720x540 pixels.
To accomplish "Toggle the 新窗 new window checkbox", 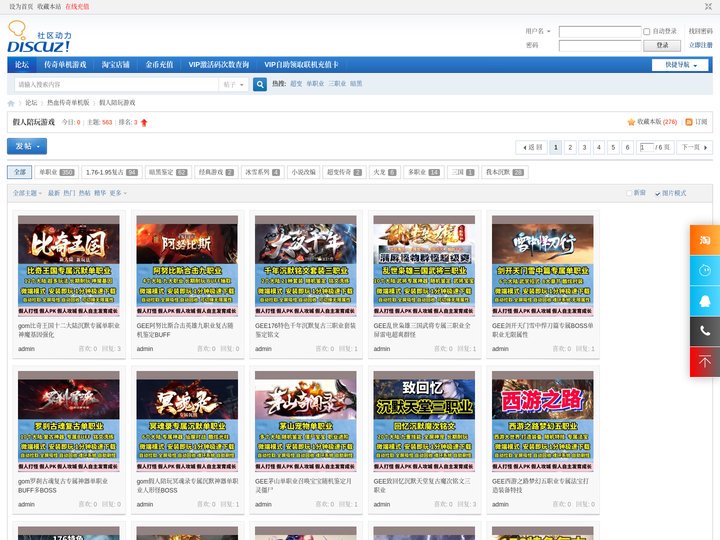I will (629, 193).
